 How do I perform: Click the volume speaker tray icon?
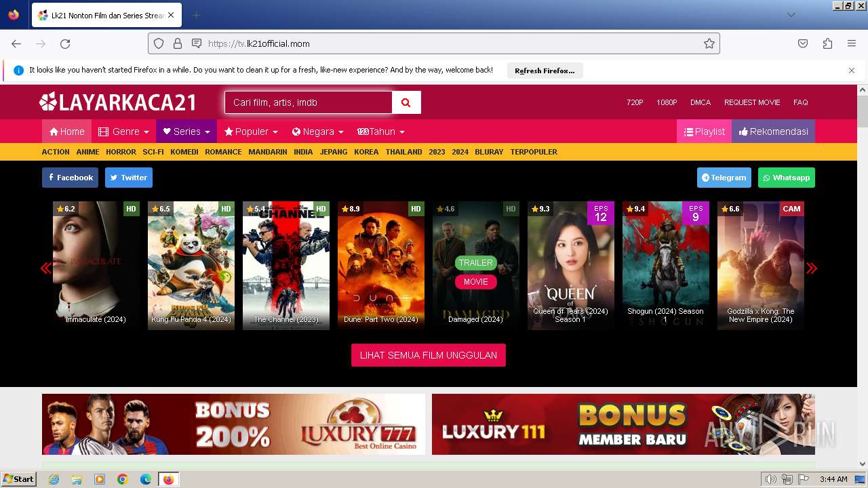pos(771,479)
